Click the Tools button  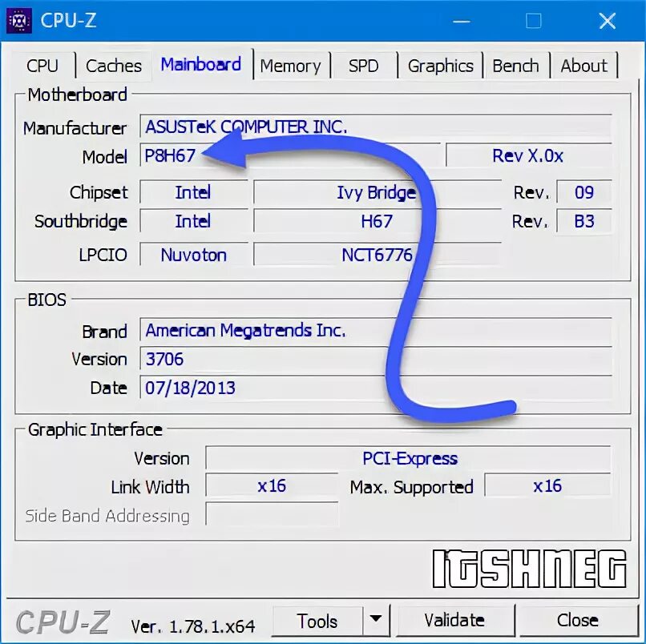pos(317,621)
